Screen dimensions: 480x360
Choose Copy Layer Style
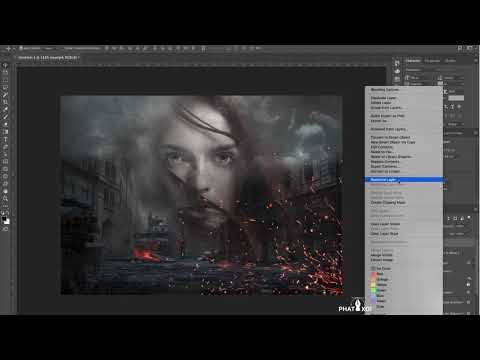[x=385, y=224]
